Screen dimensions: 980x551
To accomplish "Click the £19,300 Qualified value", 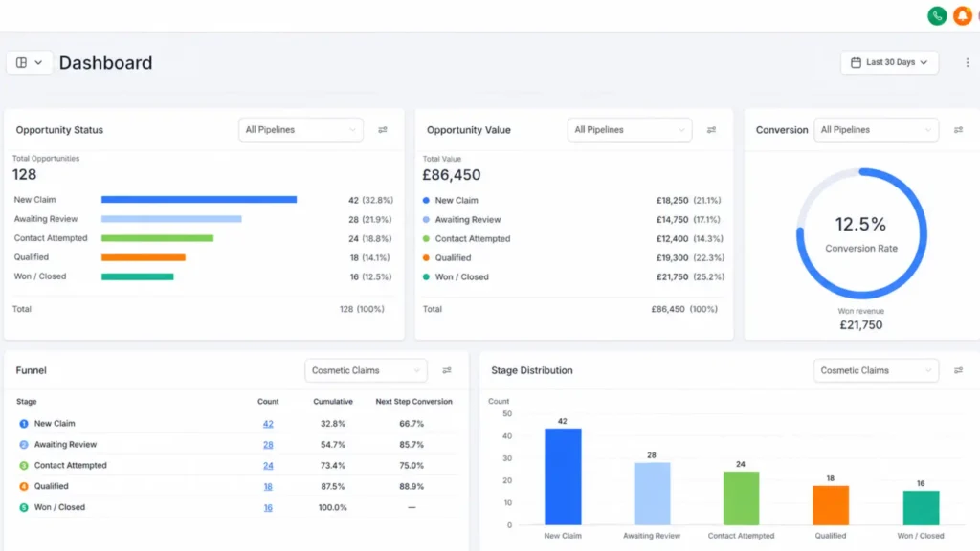I will (672, 257).
